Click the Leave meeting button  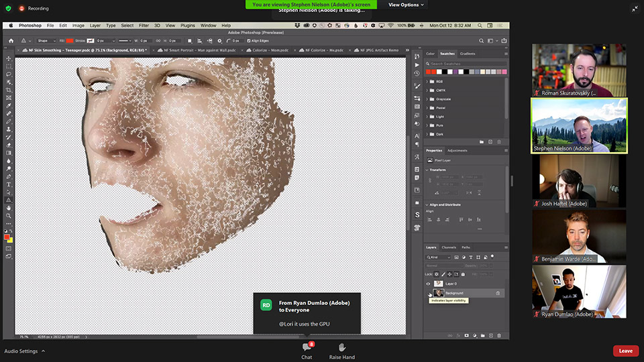coord(625,351)
